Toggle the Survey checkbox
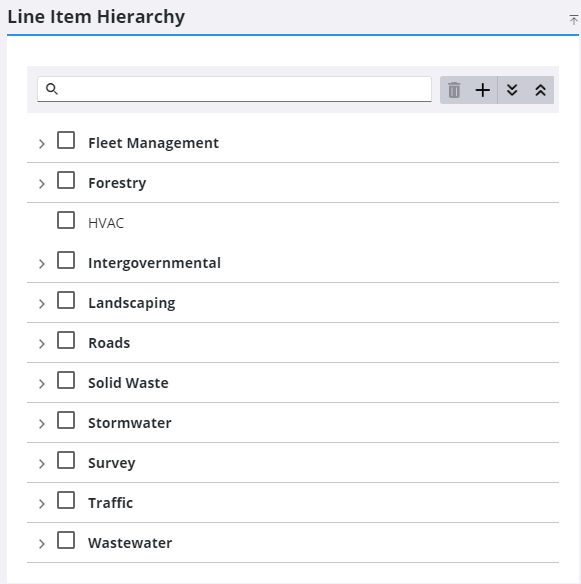 (66, 460)
